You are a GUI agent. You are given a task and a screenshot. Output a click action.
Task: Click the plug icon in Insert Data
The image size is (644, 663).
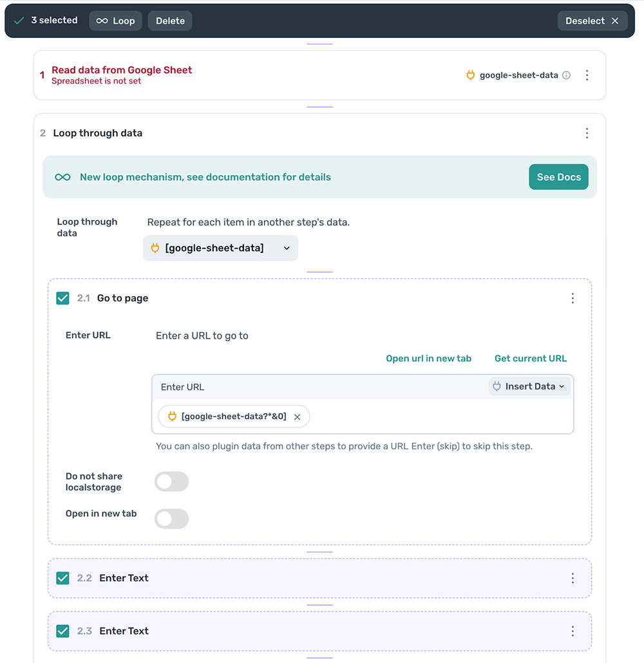(x=497, y=386)
